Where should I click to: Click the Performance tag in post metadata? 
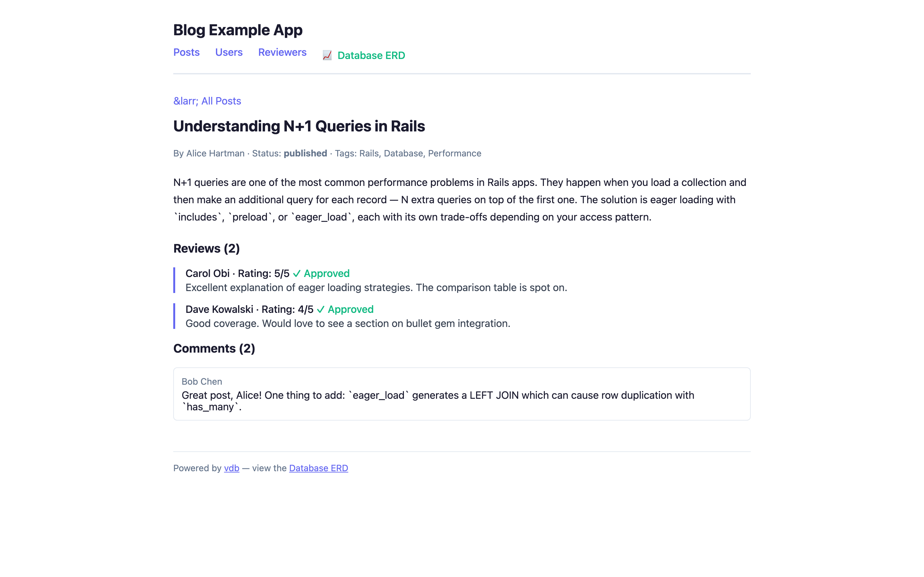pos(454,154)
